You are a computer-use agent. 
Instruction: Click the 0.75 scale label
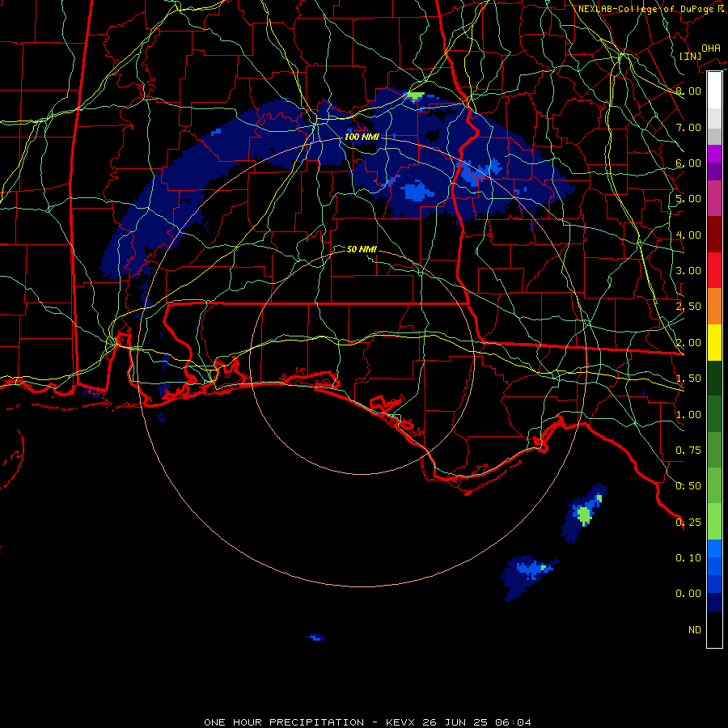688,451
